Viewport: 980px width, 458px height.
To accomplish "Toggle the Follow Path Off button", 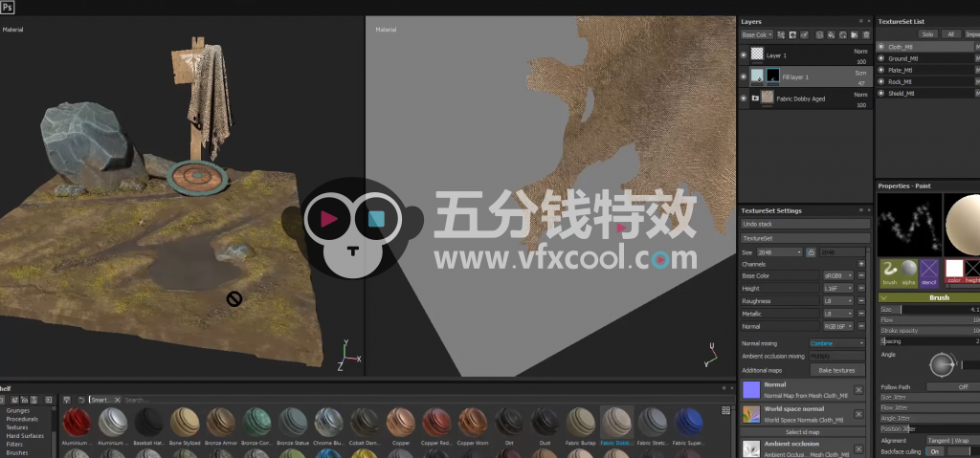I will 952,387.
